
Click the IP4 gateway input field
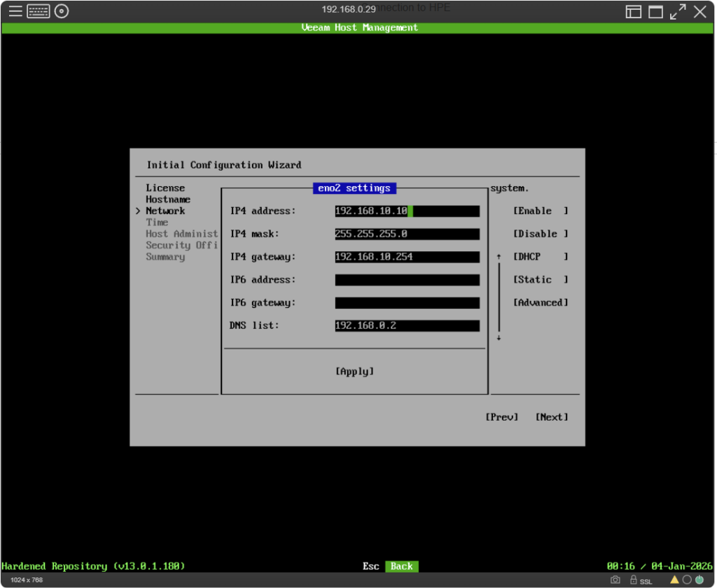[x=407, y=257]
